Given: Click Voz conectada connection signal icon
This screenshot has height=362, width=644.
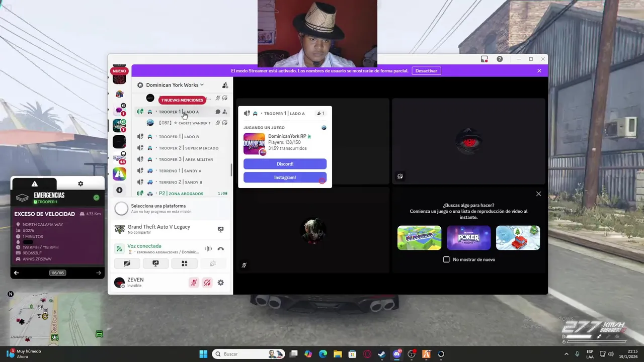Looking at the screenshot, I should (119, 249).
